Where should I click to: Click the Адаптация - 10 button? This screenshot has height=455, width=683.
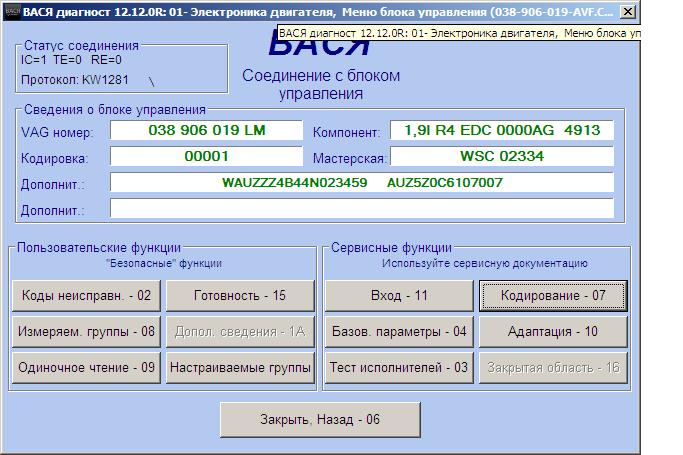(x=553, y=332)
